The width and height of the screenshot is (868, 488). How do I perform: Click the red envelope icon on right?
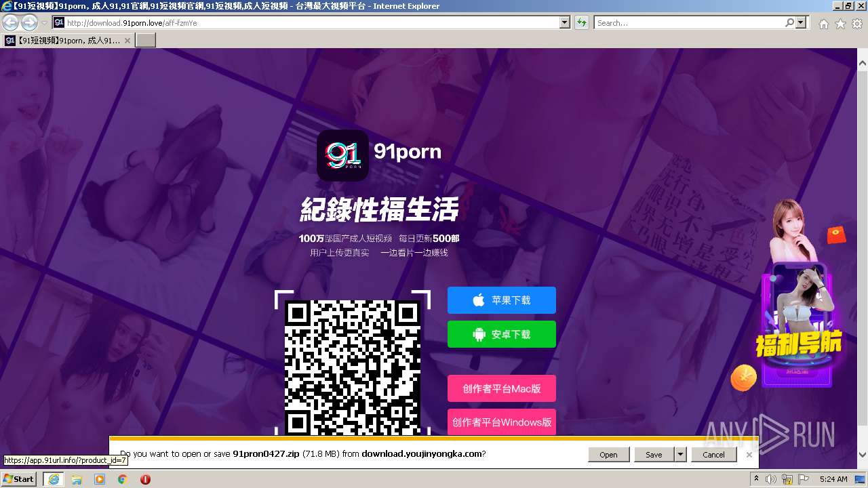[x=837, y=235]
